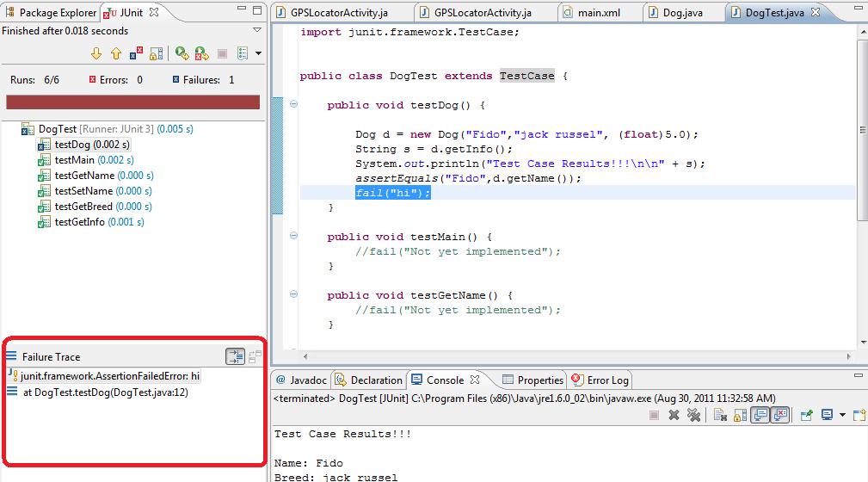
Task: Toggle Show Console on standard output change
Action: [760, 415]
